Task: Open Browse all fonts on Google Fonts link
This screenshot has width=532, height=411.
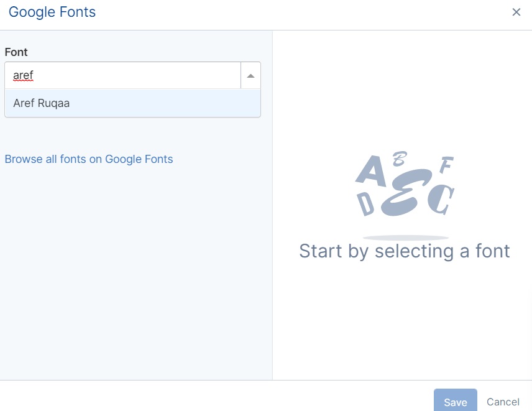Action: [x=89, y=159]
